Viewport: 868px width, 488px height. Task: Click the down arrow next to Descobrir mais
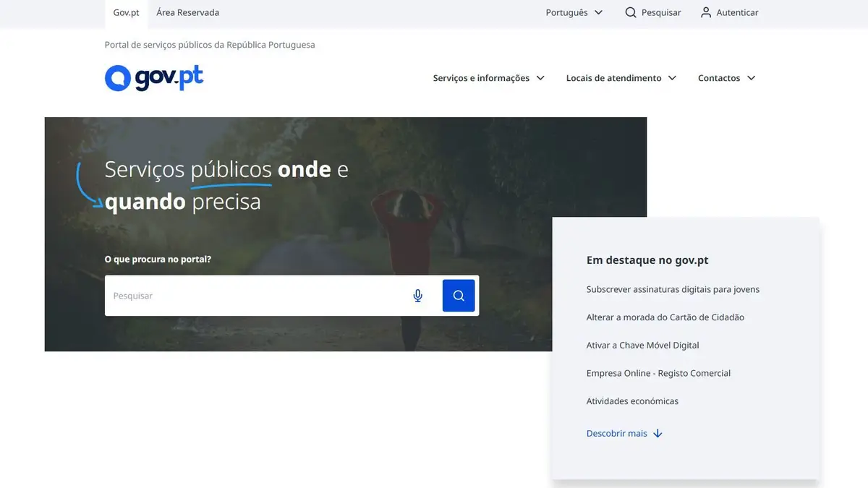point(658,434)
